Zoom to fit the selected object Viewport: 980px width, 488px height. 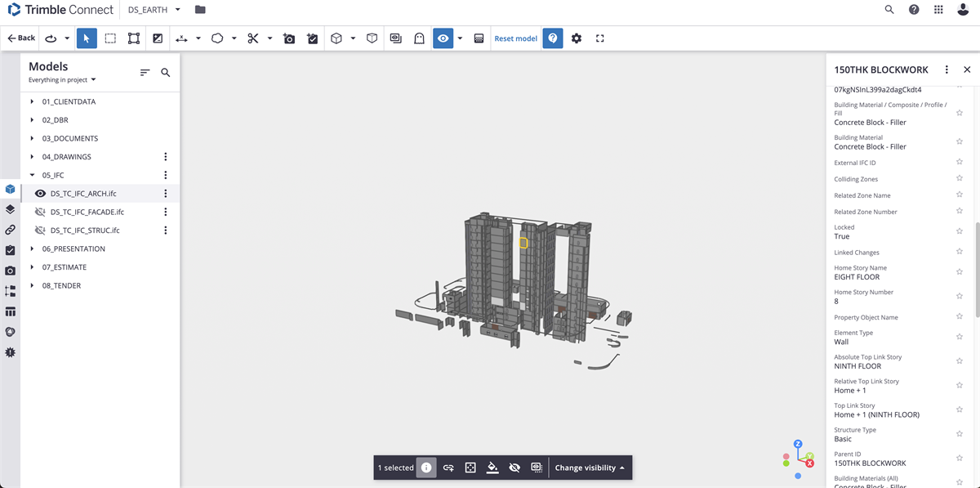click(x=470, y=468)
